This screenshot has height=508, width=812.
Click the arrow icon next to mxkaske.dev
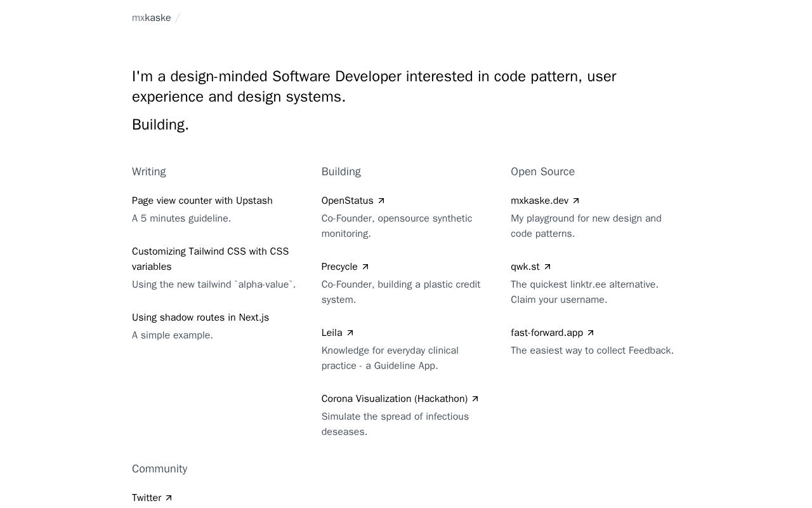point(576,201)
